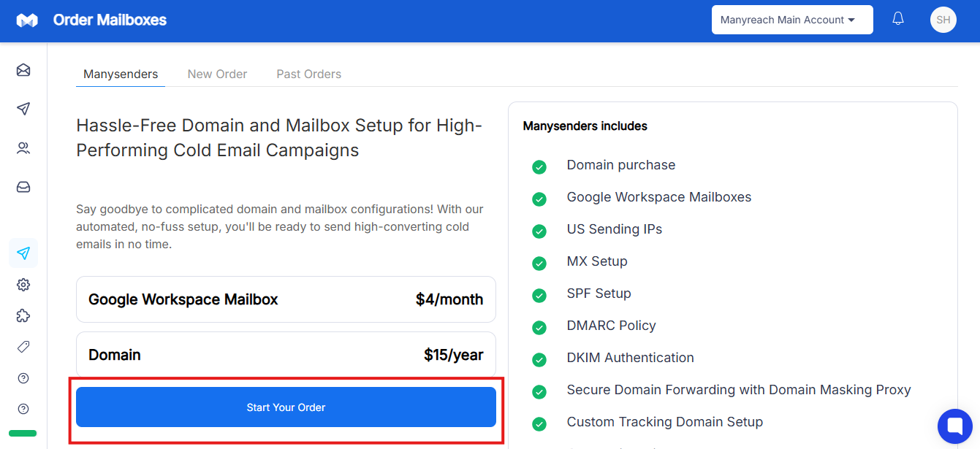Switch to the New Order tab
Screen dimensions: 980x449
pyautogui.click(x=217, y=74)
